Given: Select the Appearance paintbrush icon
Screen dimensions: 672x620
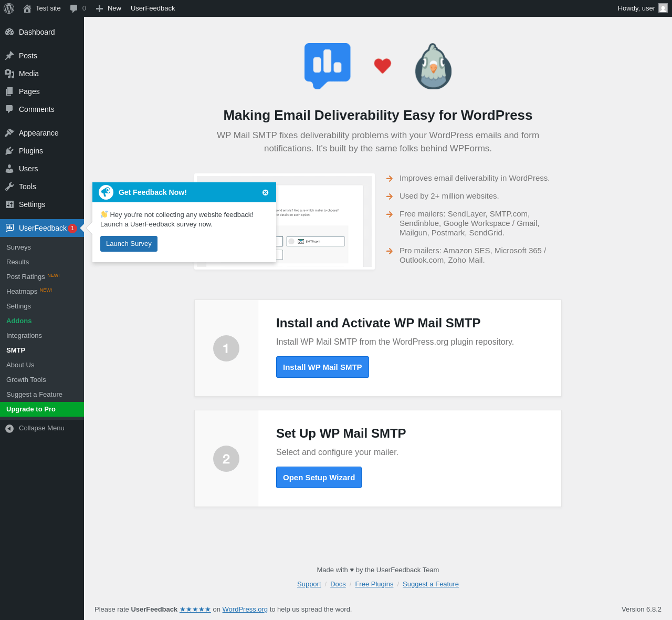Looking at the screenshot, I should (x=9, y=133).
